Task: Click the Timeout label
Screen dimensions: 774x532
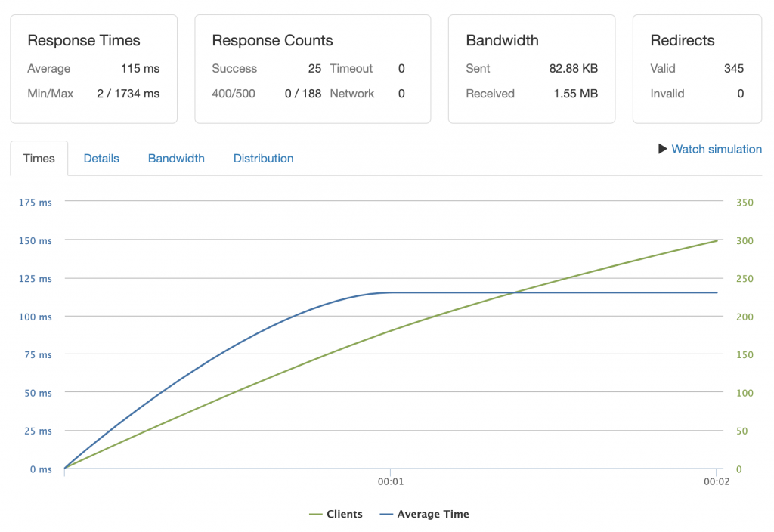Action: click(x=351, y=68)
